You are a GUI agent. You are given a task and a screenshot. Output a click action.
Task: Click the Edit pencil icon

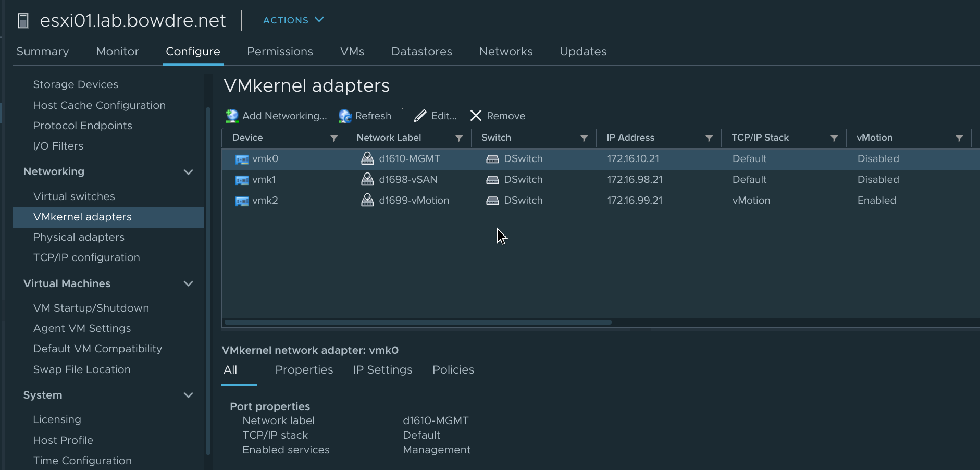coord(420,116)
